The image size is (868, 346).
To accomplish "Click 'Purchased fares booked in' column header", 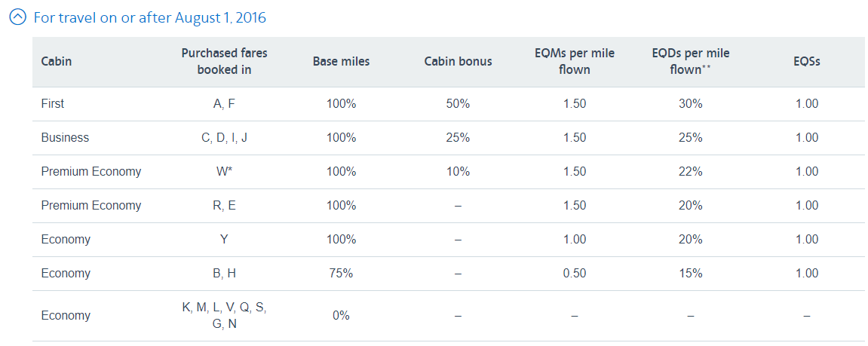I will [x=224, y=62].
